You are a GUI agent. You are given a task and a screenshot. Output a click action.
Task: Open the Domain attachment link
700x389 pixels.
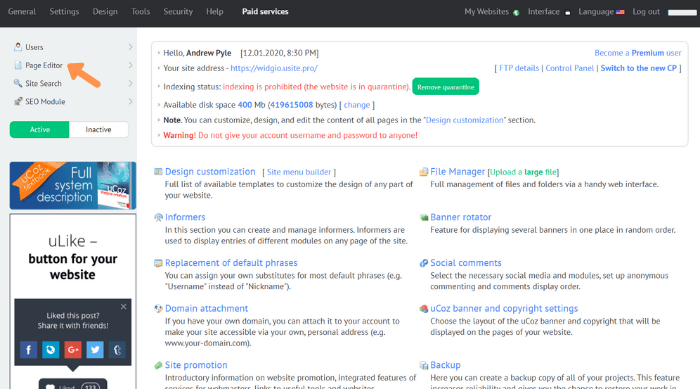point(206,308)
